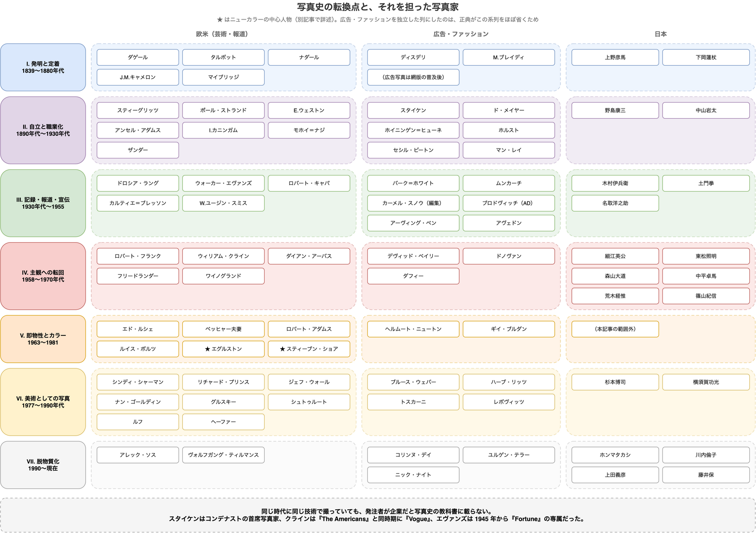Select the 川内倫子 box
Image resolution: width=756 pixels, height=533 pixels.
click(706, 454)
